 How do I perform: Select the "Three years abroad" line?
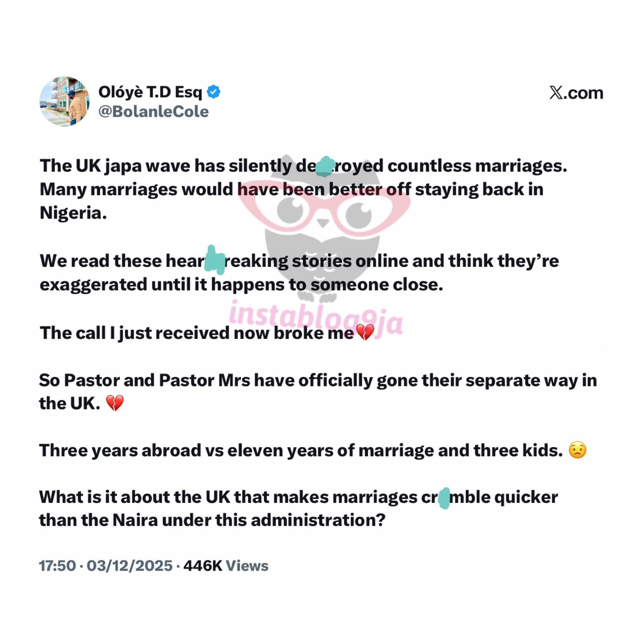313,450
